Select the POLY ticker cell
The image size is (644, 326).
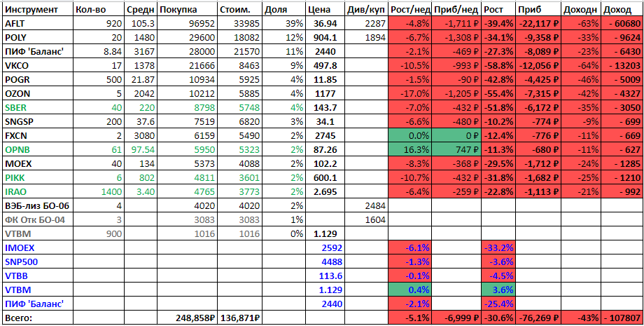(37, 38)
